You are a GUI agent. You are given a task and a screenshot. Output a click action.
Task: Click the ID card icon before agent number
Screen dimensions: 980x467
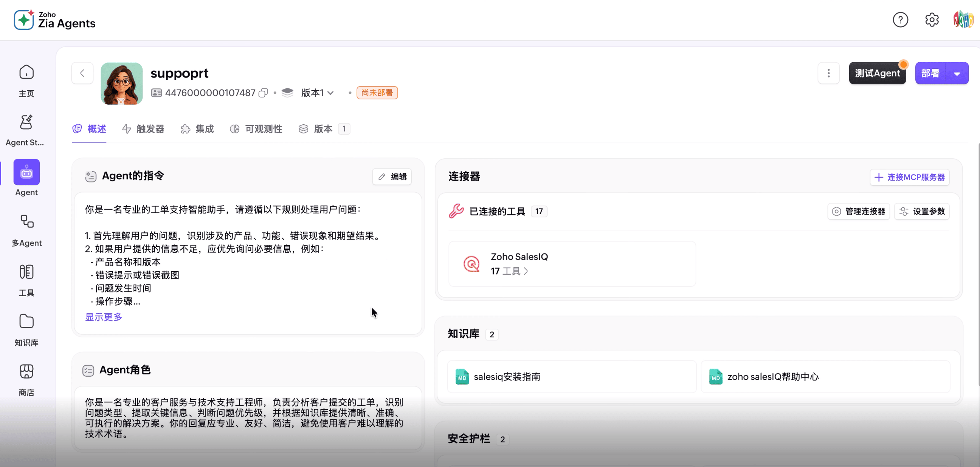point(157,93)
